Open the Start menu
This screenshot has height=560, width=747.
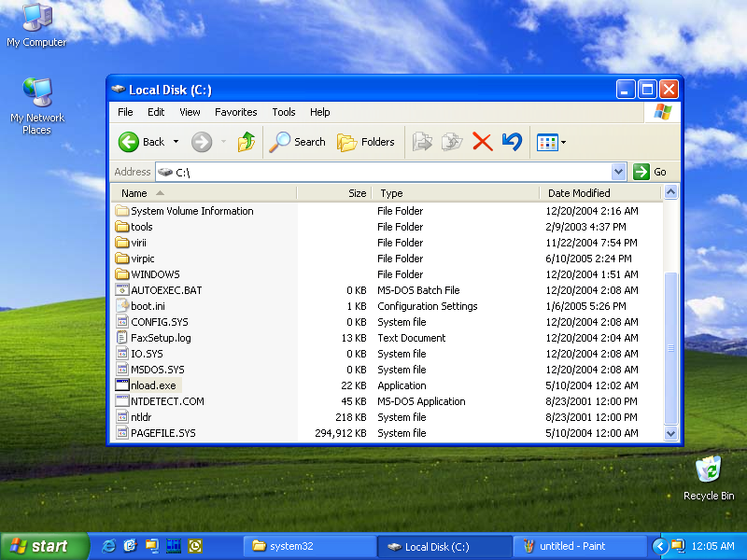click(x=44, y=546)
